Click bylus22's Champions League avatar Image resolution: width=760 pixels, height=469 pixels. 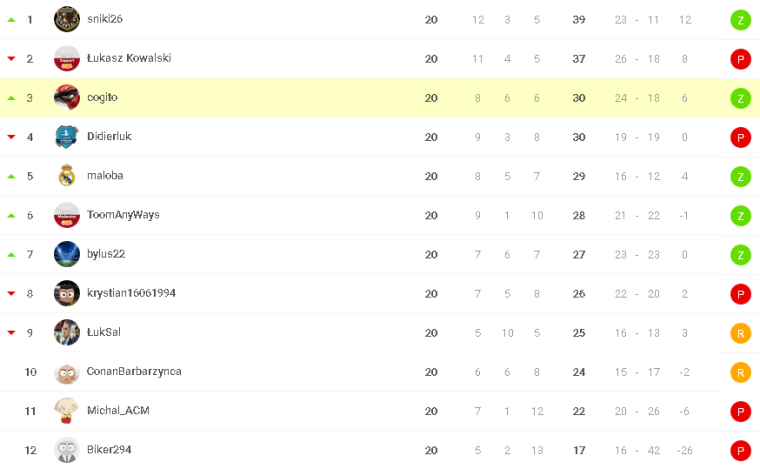[67, 254]
